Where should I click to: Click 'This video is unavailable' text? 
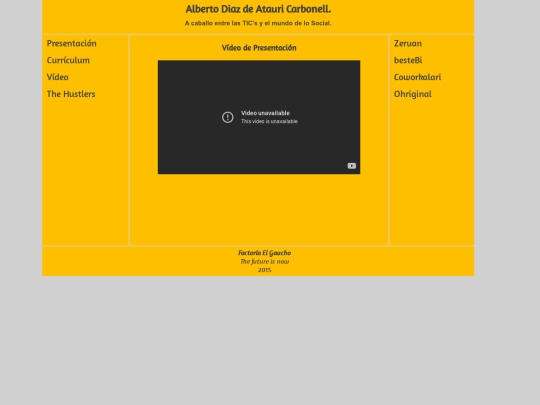(269, 121)
